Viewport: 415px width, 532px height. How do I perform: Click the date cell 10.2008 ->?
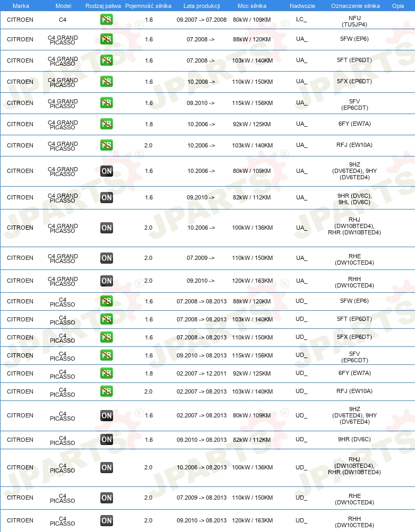pos(201,82)
